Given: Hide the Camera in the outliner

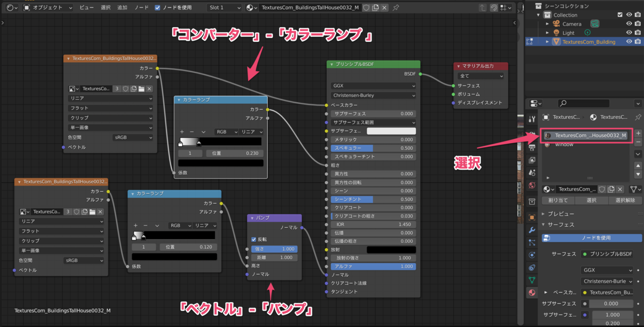Looking at the screenshot, I should (629, 24).
